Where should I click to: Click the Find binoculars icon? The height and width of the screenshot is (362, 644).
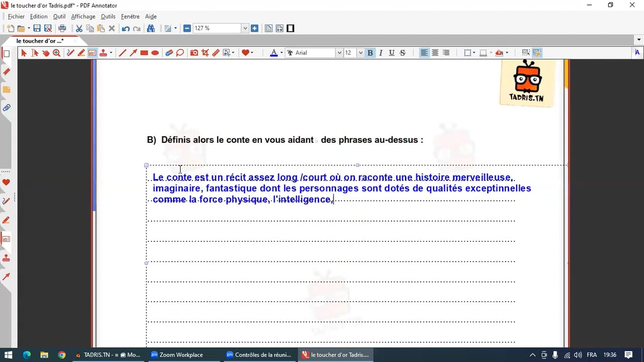(150, 29)
